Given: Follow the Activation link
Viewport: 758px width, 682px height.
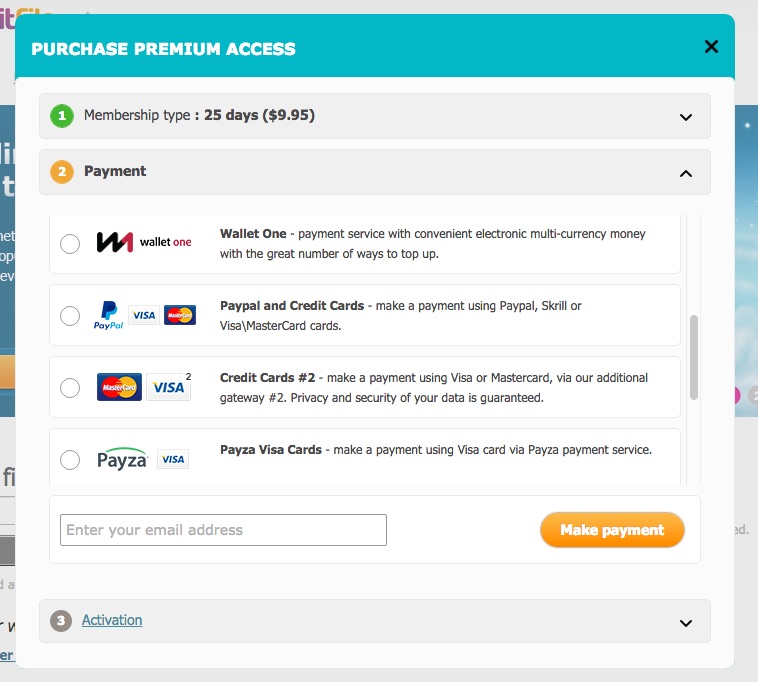Looking at the screenshot, I should click(112, 620).
